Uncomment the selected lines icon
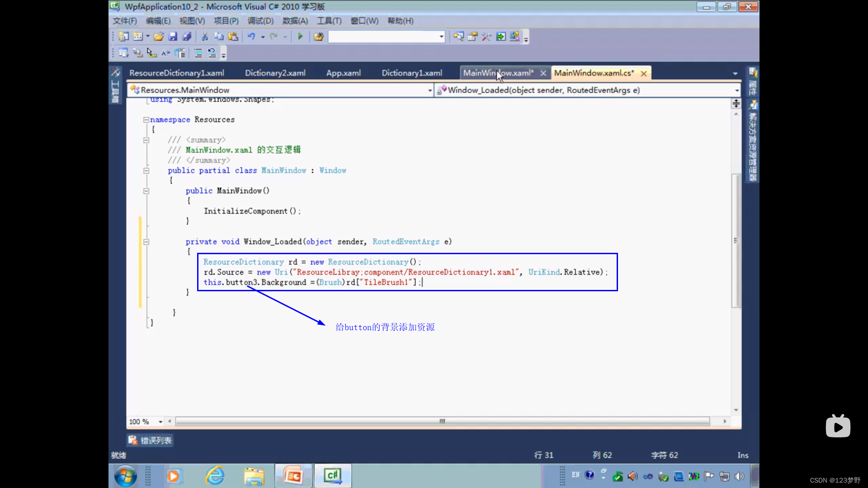The height and width of the screenshot is (488, 868). pyautogui.click(x=212, y=53)
